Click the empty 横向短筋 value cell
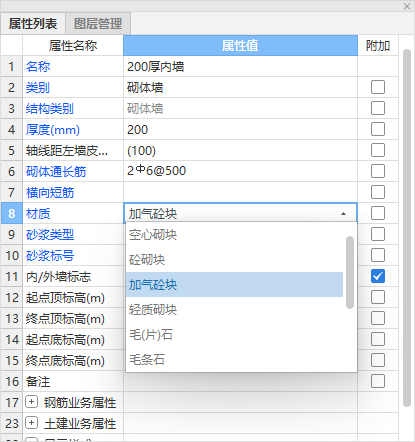The height and width of the screenshot is (442, 415). (240, 192)
